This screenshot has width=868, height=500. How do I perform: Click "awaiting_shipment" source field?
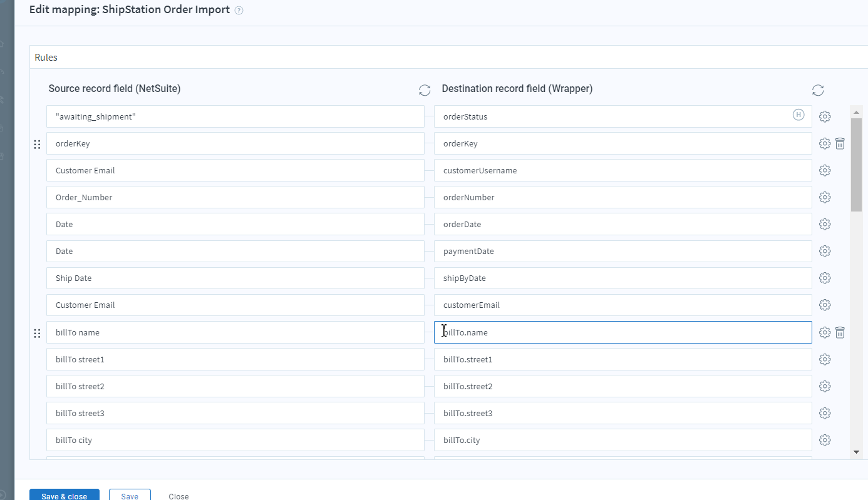[x=235, y=116]
